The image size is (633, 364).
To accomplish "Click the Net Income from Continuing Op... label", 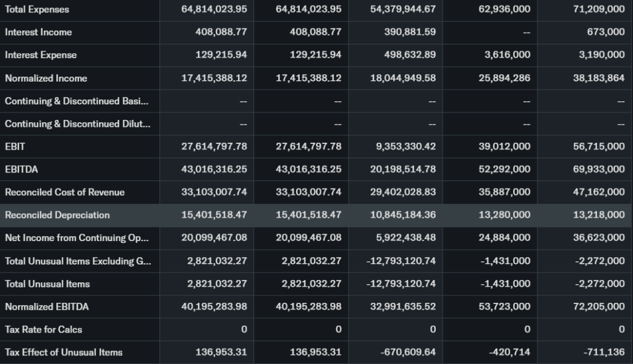I will (x=77, y=238).
